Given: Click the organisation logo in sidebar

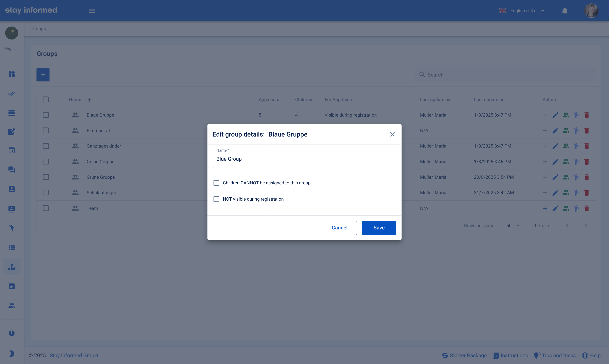Looking at the screenshot, I should (12, 33).
